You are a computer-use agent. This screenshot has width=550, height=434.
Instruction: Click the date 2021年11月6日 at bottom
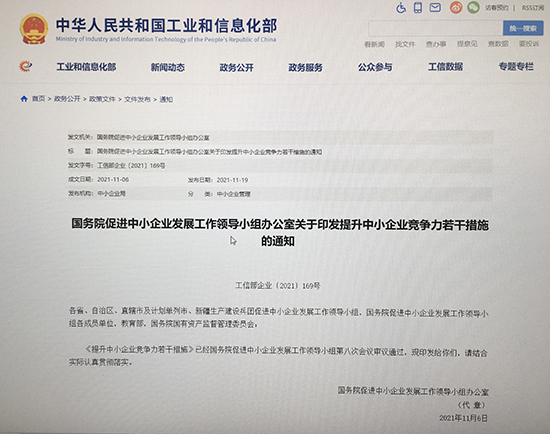coord(463,418)
